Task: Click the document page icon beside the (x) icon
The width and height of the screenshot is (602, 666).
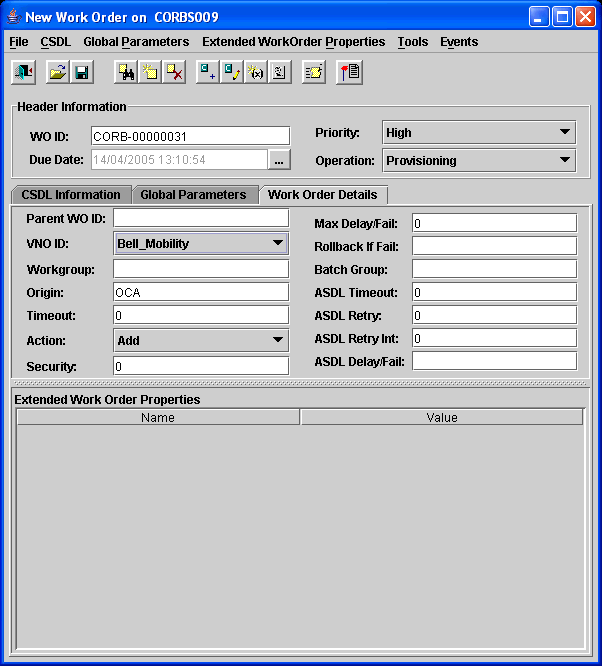Action: point(280,73)
